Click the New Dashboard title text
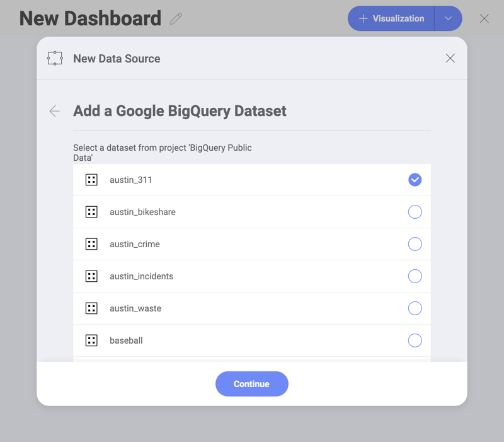The height and width of the screenshot is (442, 504). click(x=90, y=19)
